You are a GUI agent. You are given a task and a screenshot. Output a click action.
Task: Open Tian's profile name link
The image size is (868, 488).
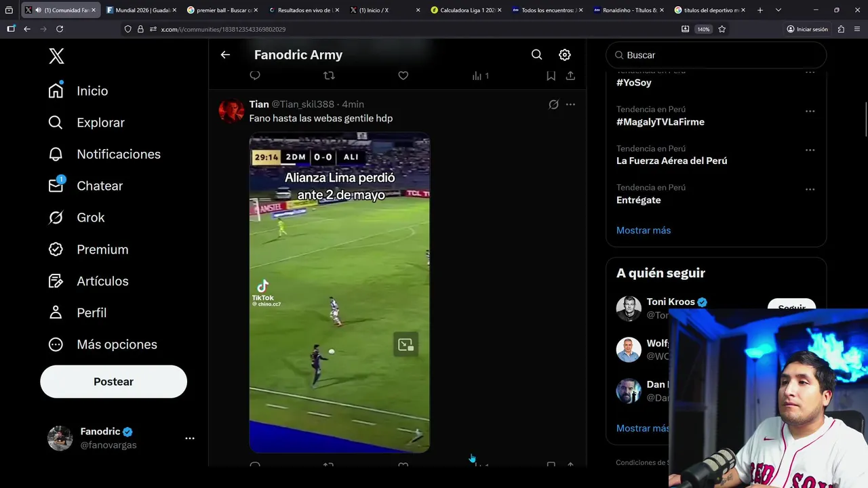(259, 104)
